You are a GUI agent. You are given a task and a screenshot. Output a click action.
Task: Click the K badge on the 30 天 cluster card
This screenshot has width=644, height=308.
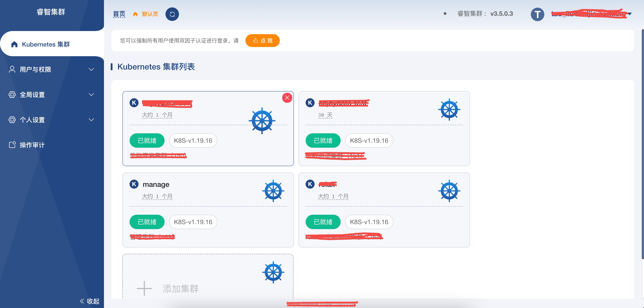click(x=310, y=103)
